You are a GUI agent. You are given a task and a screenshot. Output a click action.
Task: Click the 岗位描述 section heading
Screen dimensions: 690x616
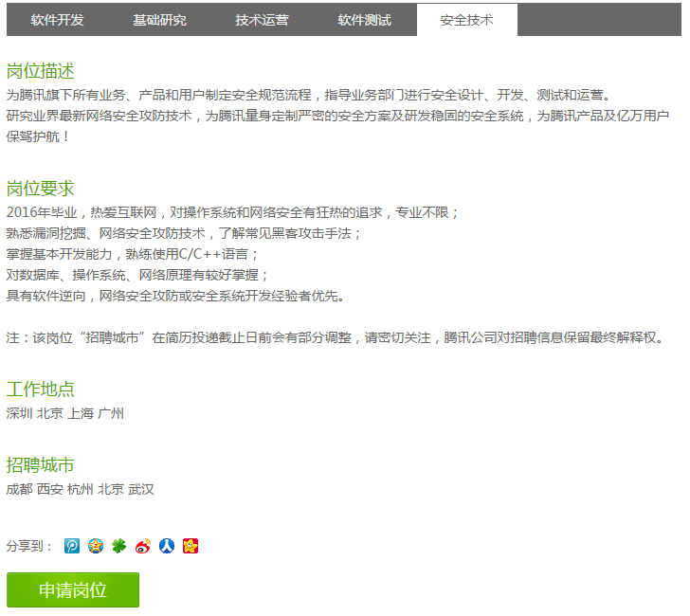tap(40, 72)
